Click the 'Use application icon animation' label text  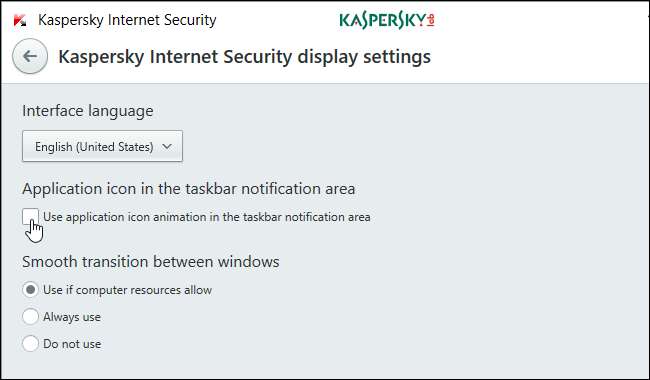coord(206,217)
